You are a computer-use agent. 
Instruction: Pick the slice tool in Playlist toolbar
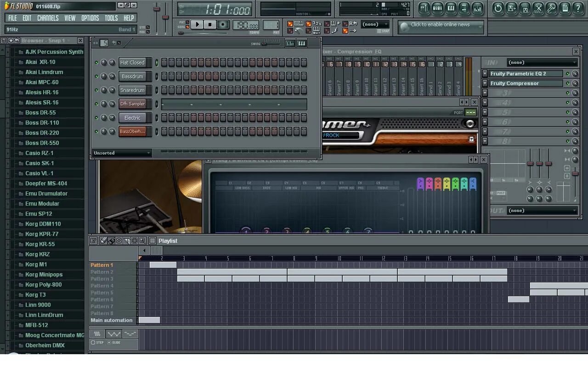(x=127, y=241)
